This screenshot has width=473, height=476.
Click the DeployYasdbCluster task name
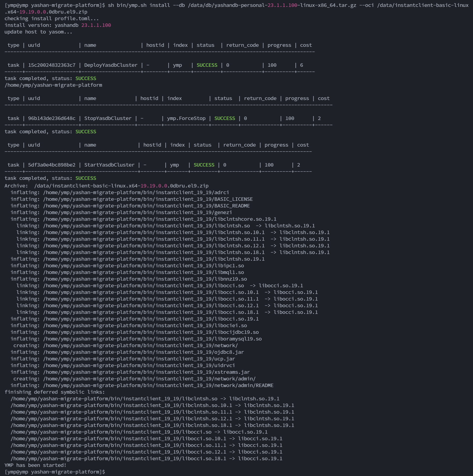click(x=111, y=65)
